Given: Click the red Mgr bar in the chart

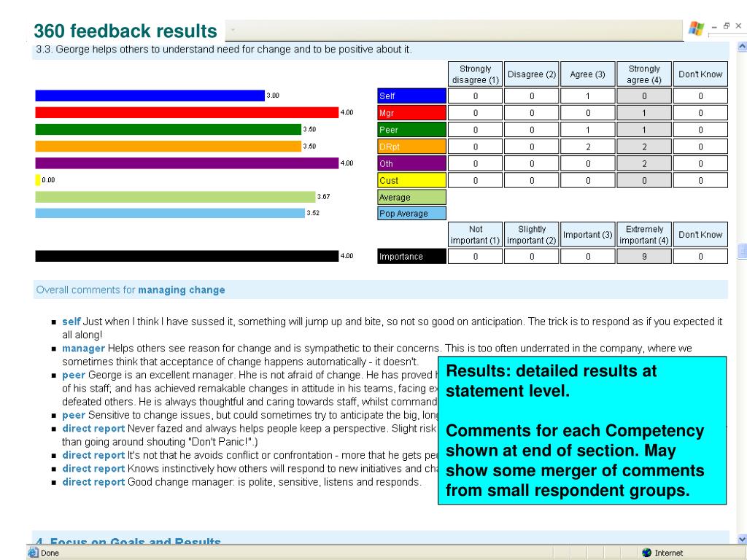Looking at the screenshot, I should (187, 112).
